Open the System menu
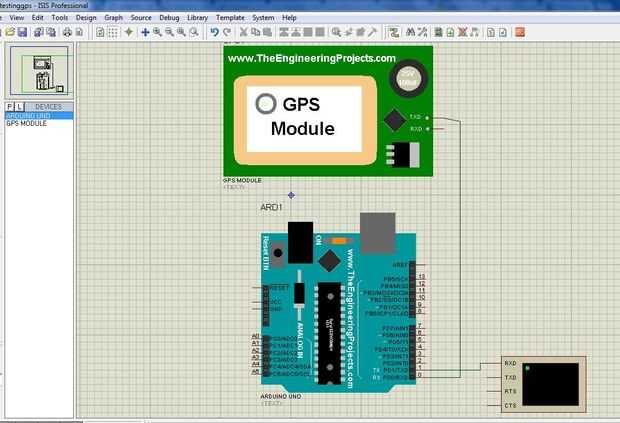Image resolution: width=620 pixels, height=423 pixels. (263, 18)
